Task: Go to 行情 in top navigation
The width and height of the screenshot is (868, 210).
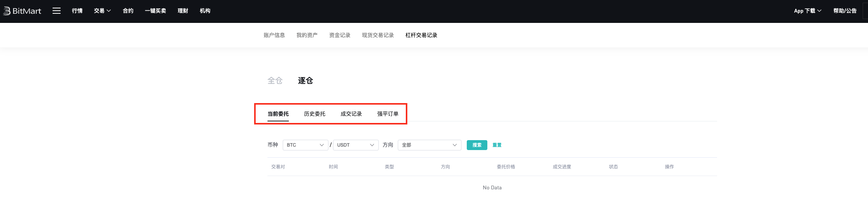Action: 77,11
